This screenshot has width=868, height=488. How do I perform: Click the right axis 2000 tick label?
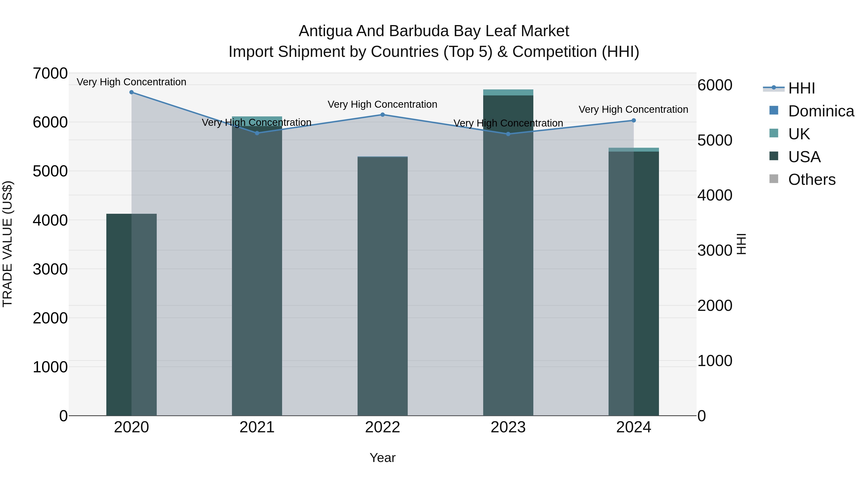point(715,306)
